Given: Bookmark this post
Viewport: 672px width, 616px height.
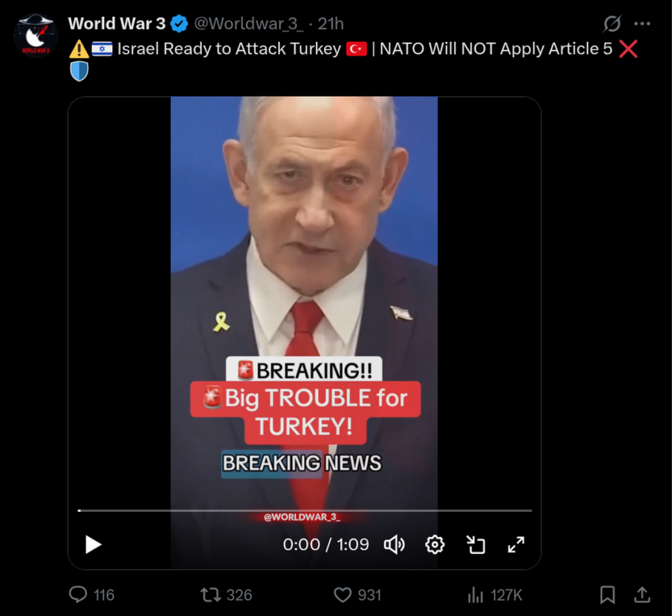Looking at the screenshot, I should [x=607, y=595].
